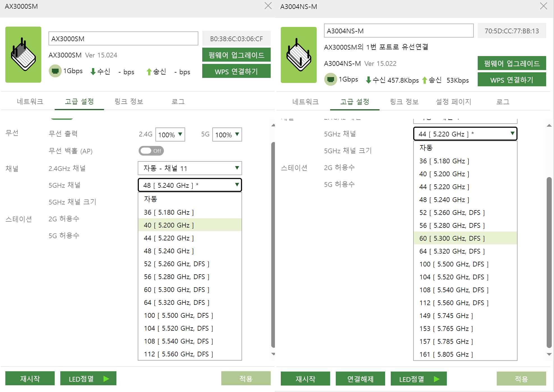Click the A3004NS-M download arrow icon
Image resolution: width=554 pixels, height=392 pixels.
pyautogui.click(x=369, y=80)
